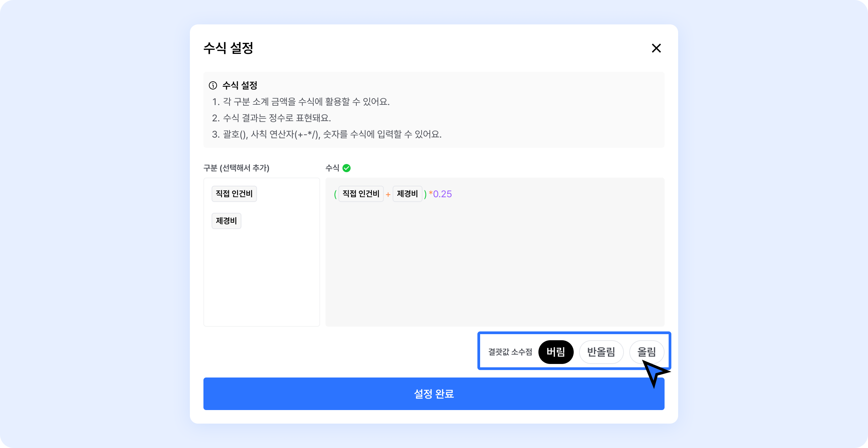Click the 구분 (선택해서 추가) label

[236, 168]
